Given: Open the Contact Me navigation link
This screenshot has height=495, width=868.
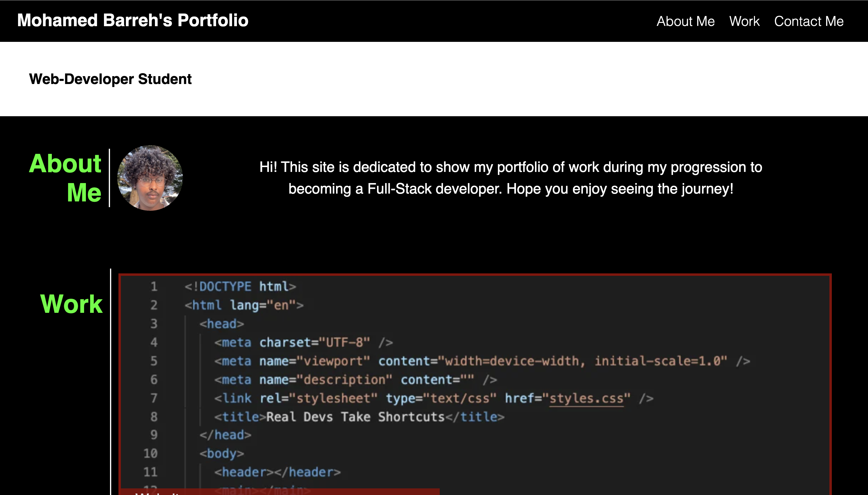Looking at the screenshot, I should [x=809, y=21].
